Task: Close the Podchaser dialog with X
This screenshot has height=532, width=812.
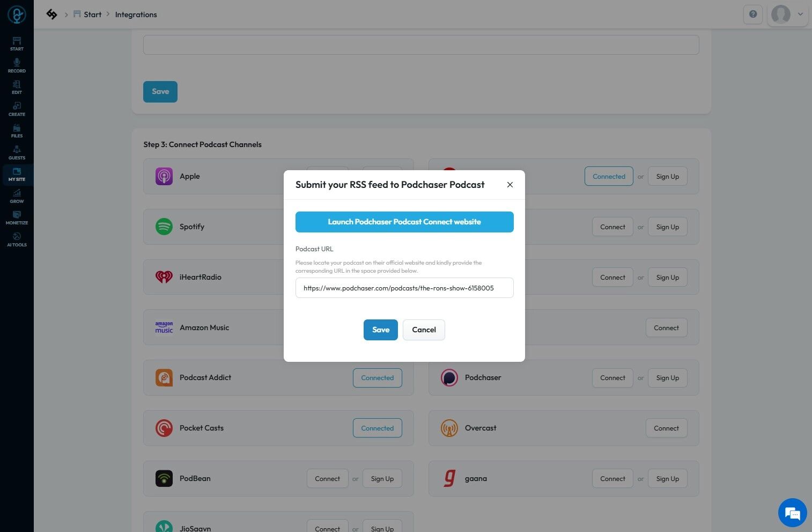Action: coord(510,185)
